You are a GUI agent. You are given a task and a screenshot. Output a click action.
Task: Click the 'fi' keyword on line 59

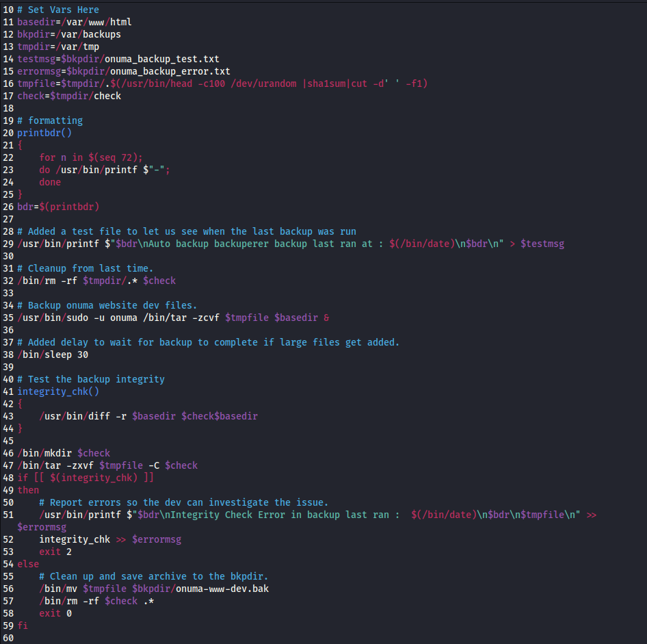23,626
